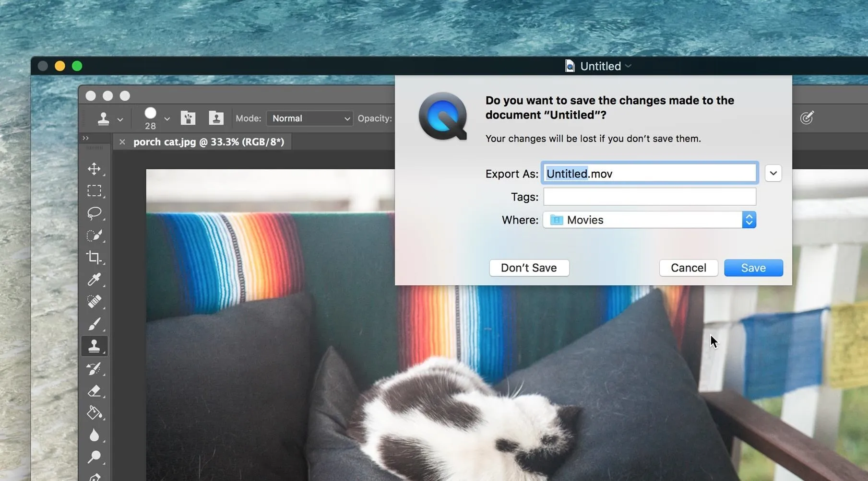Toggle the Clone Source panel icon
The image size is (868, 481).
(216, 118)
